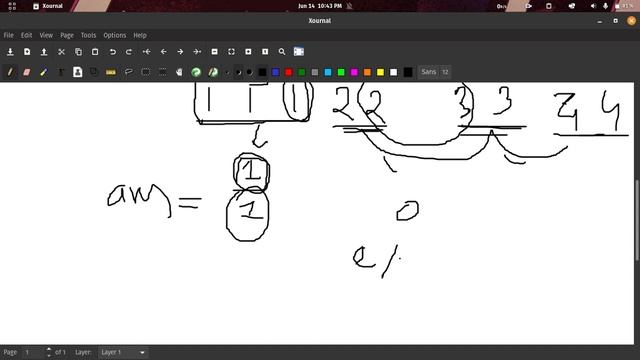The height and width of the screenshot is (360, 640).
Task: Fit page width to window
Action: tap(231, 52)
